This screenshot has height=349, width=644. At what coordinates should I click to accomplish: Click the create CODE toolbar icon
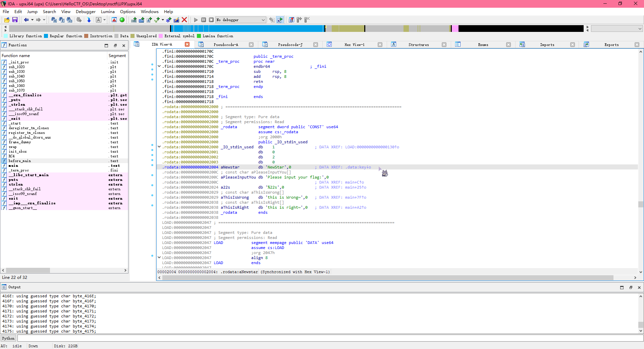click(x=134, y=20)
